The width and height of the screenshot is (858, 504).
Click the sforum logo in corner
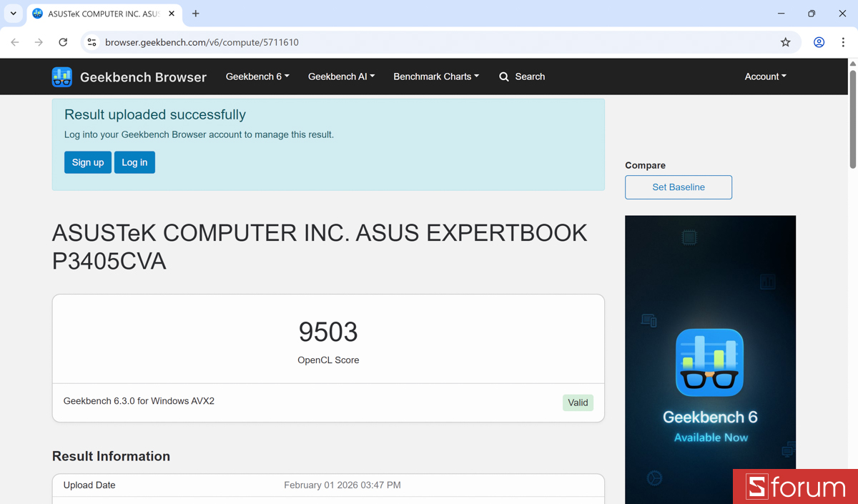pyautogui.click(x=795, y=487)
